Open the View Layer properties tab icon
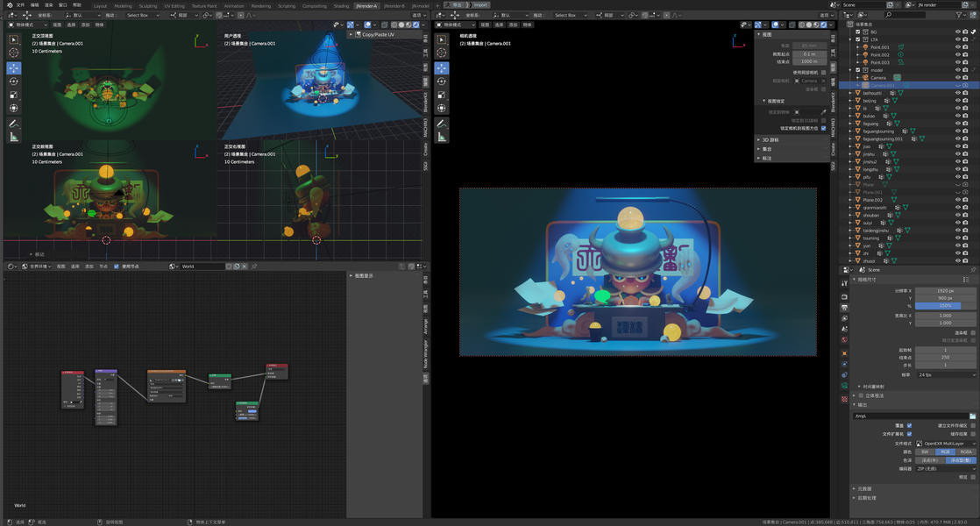This screenshot has width=980, height=526. tap(844, 318)
